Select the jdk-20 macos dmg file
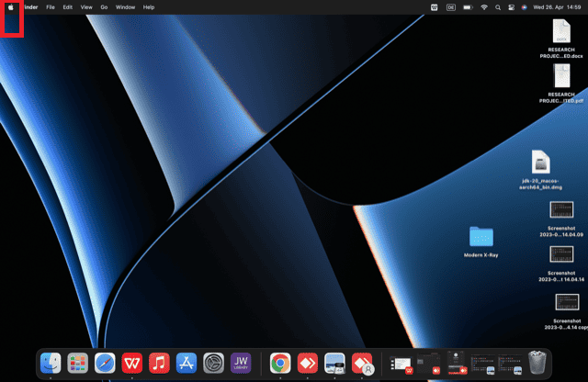This screenshot has width=588, height=382. (541, 162)
